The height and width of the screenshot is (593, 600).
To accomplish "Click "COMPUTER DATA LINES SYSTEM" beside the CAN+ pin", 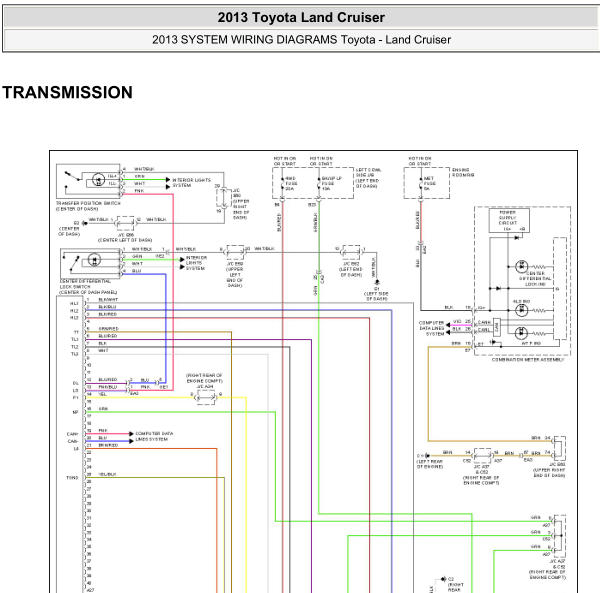I will [154, 437].
